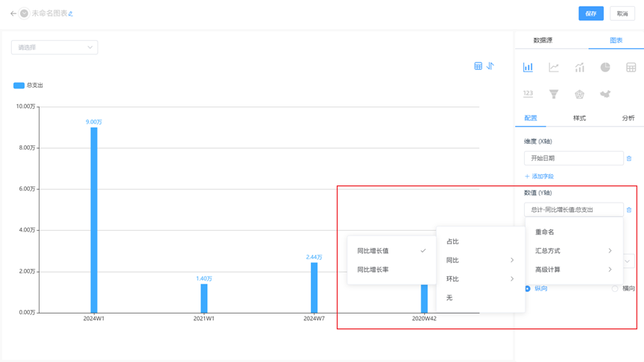Image resolution: width=644 pixels, height=362 pixels.
Task: Click the 保存 button
Action: pos(590,13)
